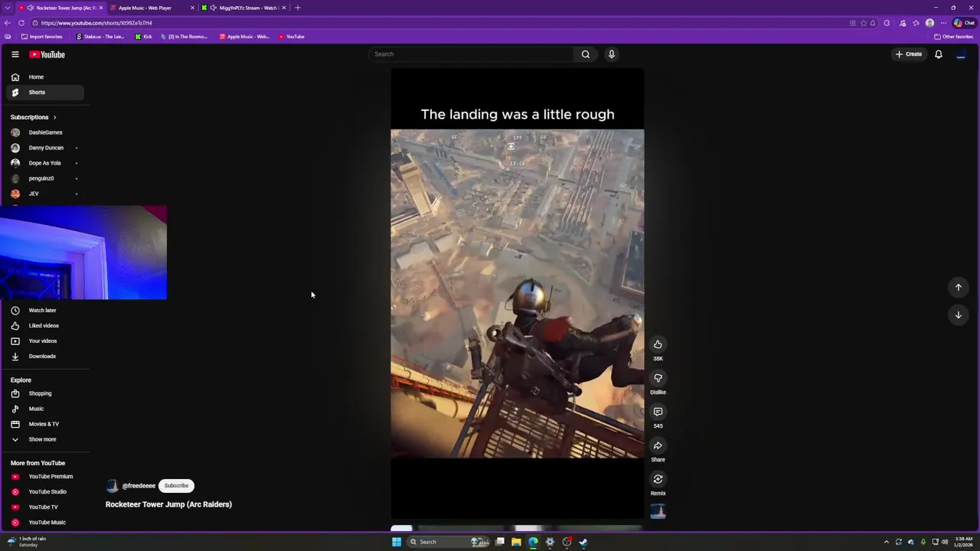The image size is (980, 551).
Task: Open YouTube Premium
Action: coord(45,477)
